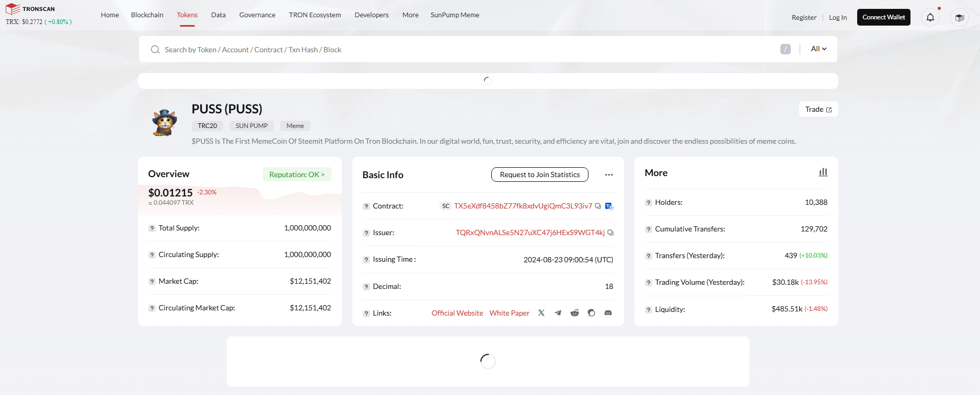The width and height of the screenshot is (980, 395).
Task: Click the help icon beside Circulating Supply
Action: [152, 255]
